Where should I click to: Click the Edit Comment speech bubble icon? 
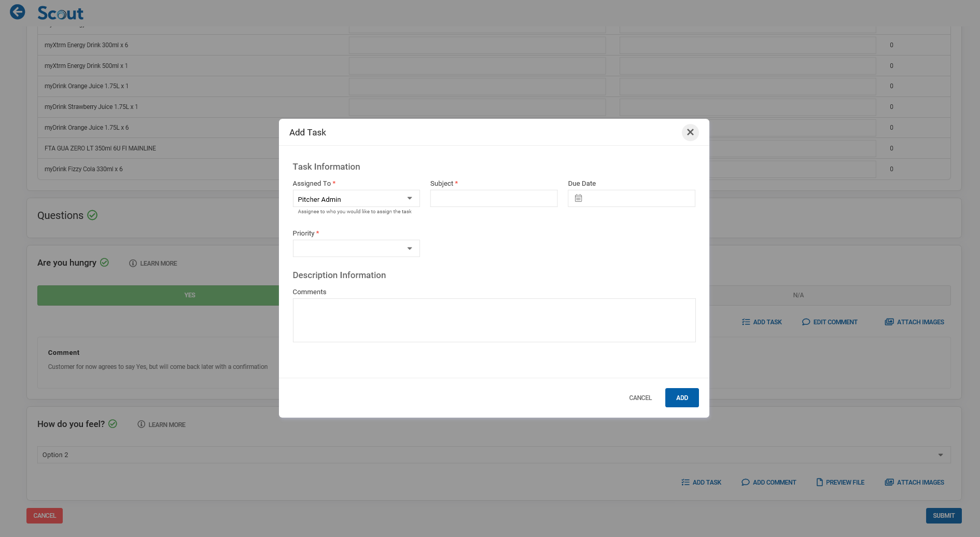(806, 322)
